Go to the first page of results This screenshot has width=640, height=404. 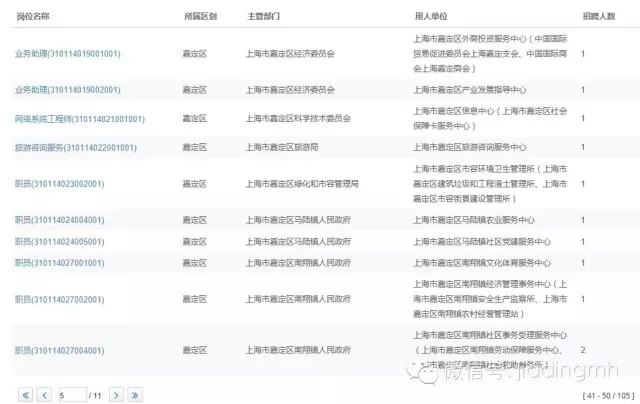point(25,395)
